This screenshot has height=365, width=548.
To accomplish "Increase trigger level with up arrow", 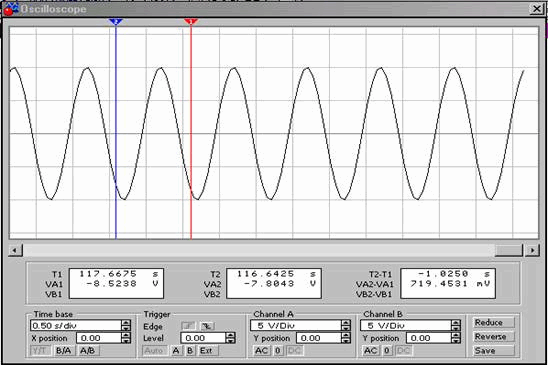I will point(231,335).
